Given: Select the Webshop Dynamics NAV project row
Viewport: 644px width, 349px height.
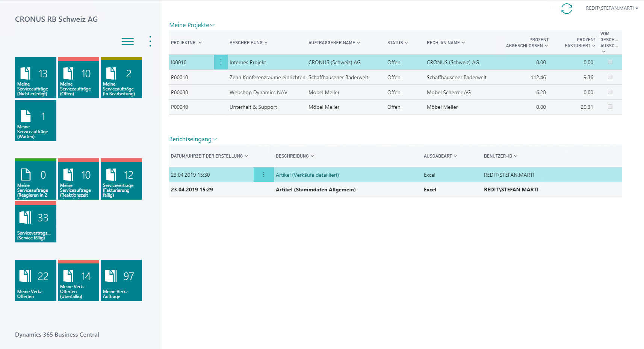Looking at the screenshot, I should click(x=396, y=92).
